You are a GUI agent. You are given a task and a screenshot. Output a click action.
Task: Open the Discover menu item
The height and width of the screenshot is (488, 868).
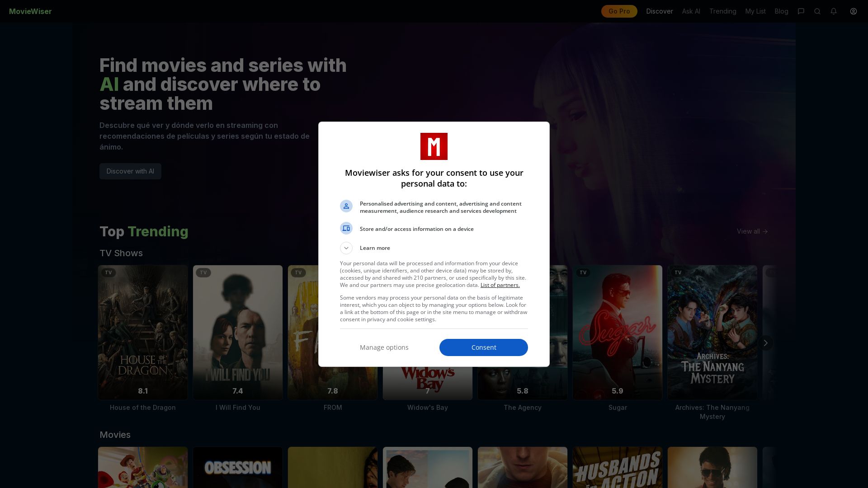[660, 11]
